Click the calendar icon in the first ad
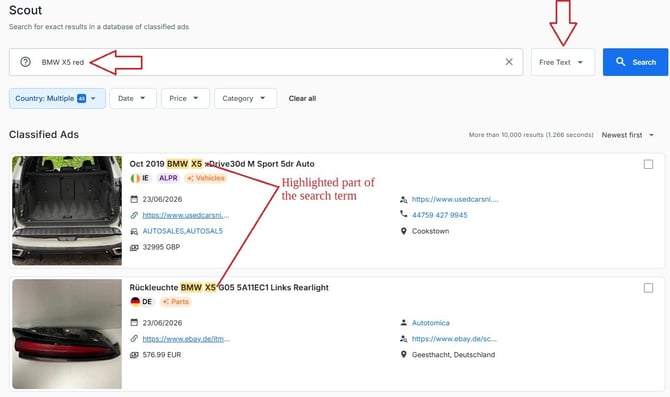The height and width of the screenshot is (397, 670). pyautogui.click(x=134, y=199)
